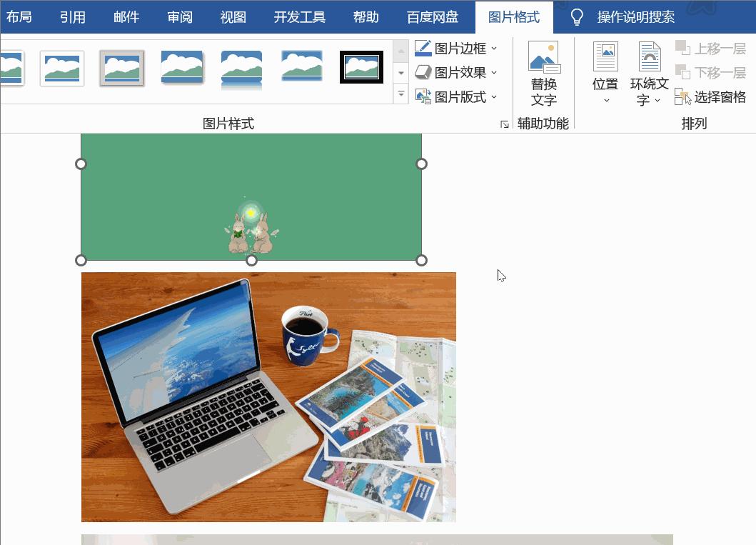Open the 图片样式 dialog launcher
756x545 pixels.
point(505,123)
